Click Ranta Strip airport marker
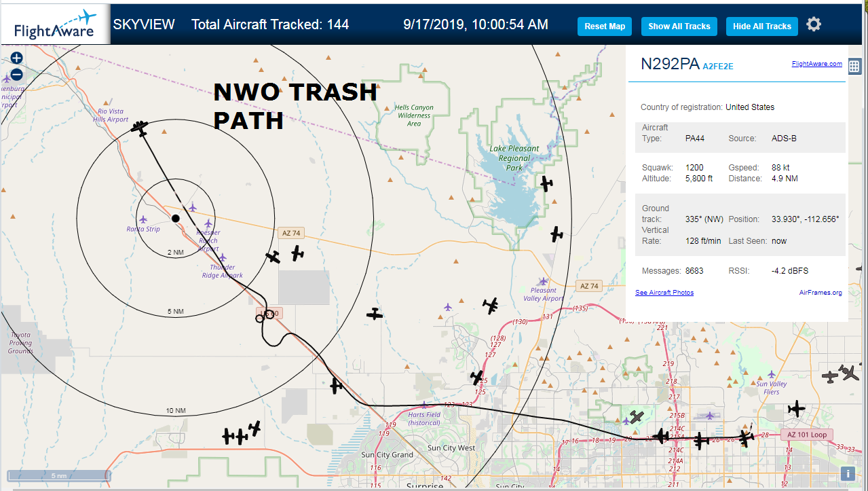 tap(143, 220)
